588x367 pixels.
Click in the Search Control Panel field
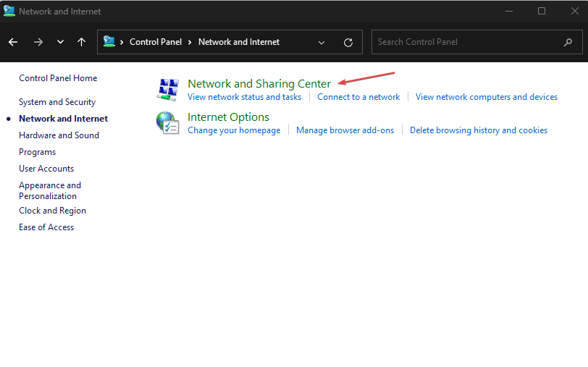[x=471, y=42]
